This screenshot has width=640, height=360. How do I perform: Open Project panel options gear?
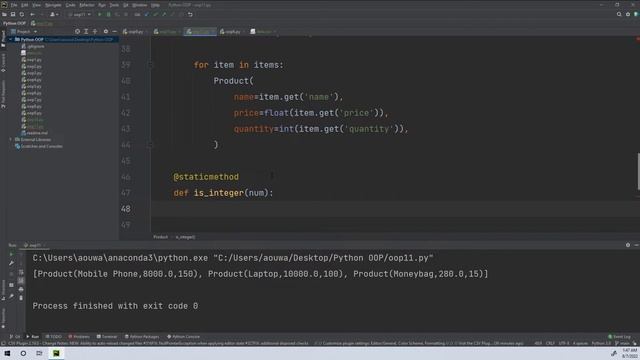click(x=106, y=31)
